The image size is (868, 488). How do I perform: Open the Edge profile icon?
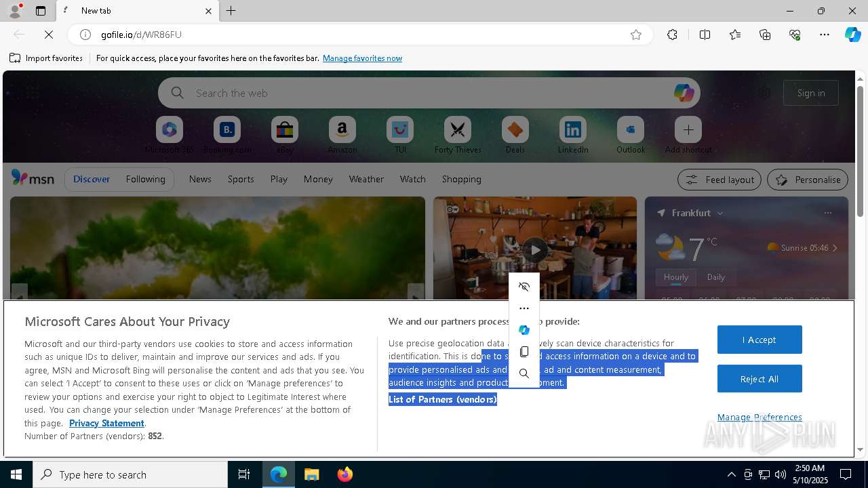pyautogui.click(x=14, y=11)
